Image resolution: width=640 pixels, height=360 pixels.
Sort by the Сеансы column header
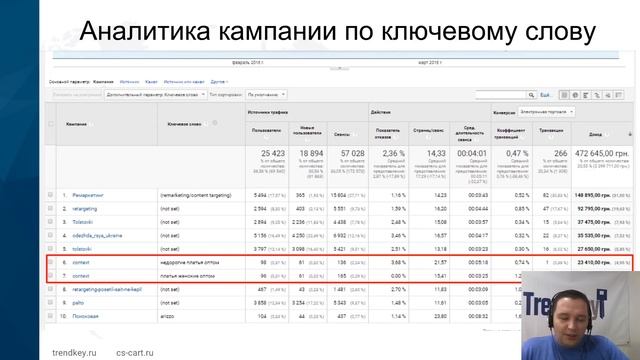pyautogui.click(x=342, y=134)
